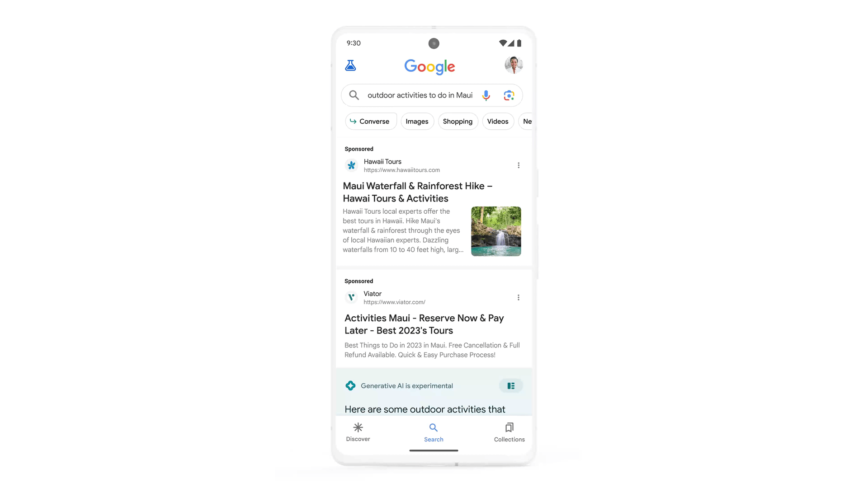Tap the Google Labs beaker icon
This screenshot has width=868, height=488.
pos(350,66)
